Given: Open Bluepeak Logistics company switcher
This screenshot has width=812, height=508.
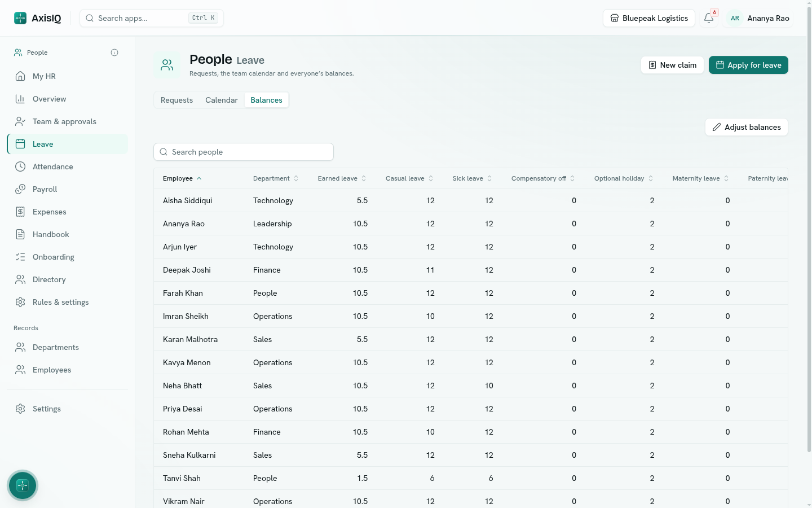Looking at the screenshot, I should click(x=649, y=18).
